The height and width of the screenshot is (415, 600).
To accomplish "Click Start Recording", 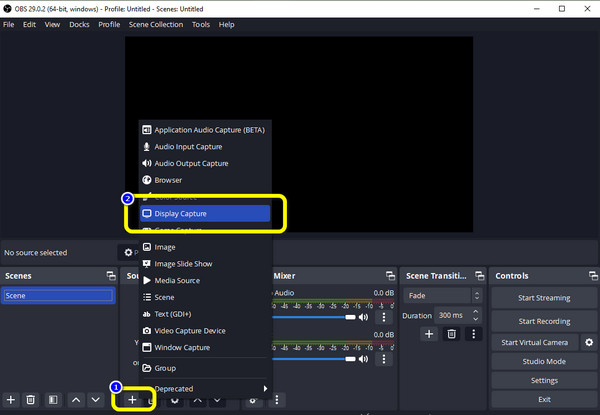I will 544,321.
